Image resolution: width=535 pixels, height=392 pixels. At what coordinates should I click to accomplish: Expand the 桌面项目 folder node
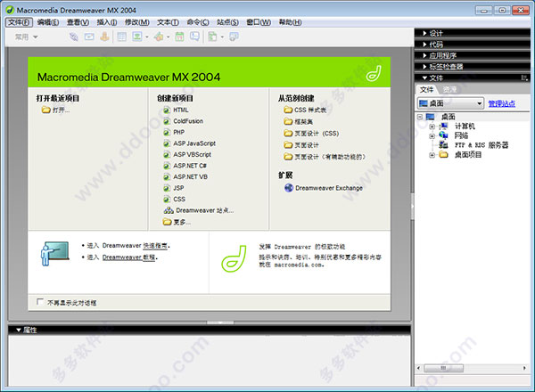(x=432, y=155)
